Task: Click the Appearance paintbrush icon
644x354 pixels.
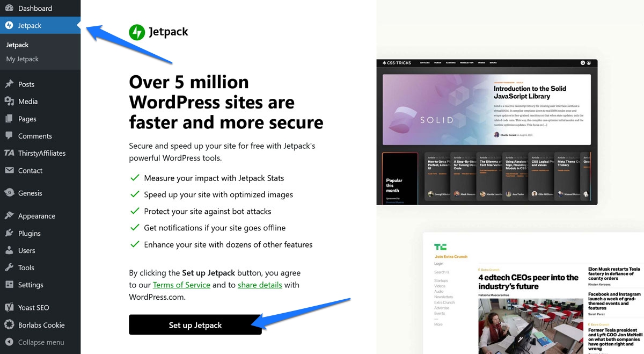Action: pos(9,216)
